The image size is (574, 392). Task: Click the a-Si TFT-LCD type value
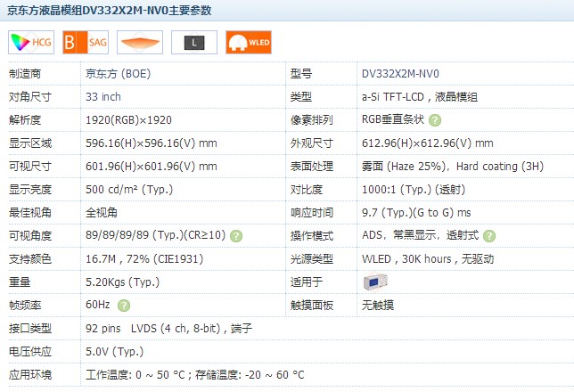[420, 97]
